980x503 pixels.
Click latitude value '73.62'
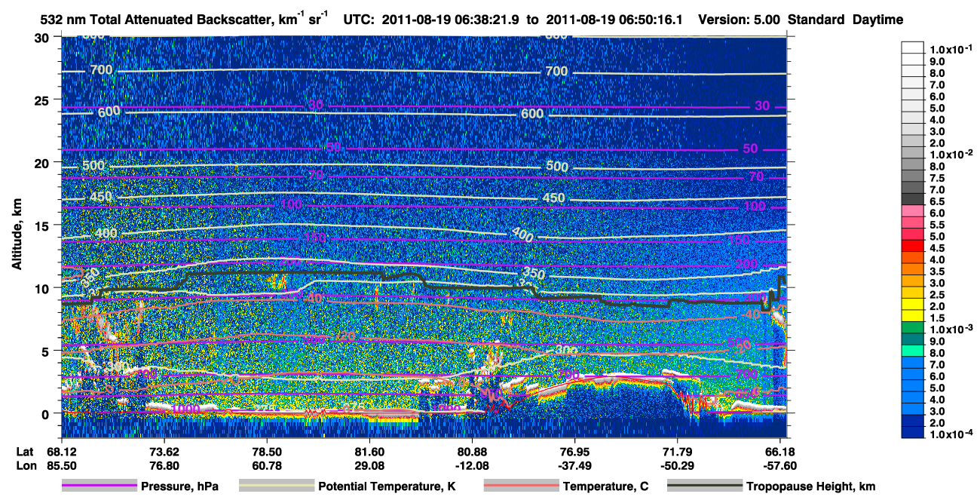tap(164, 451)
